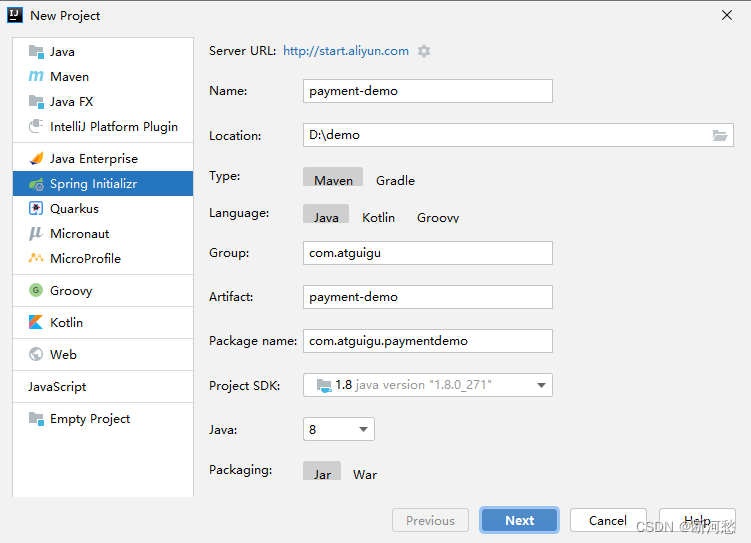
Task: Click the Groovy project type icon
Action: 36,291
